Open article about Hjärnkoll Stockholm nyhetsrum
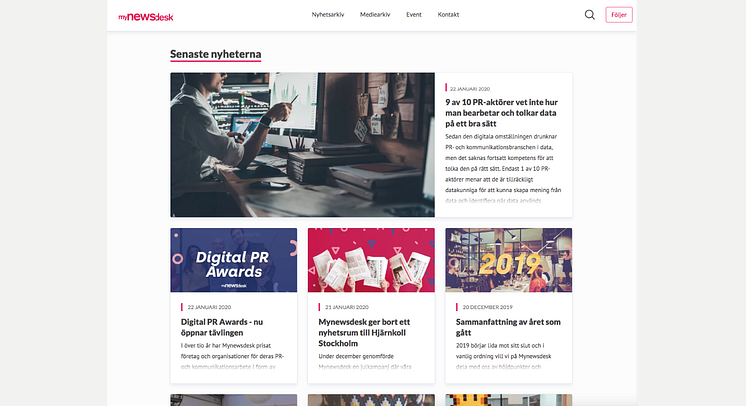 click(x=364, y=333)
